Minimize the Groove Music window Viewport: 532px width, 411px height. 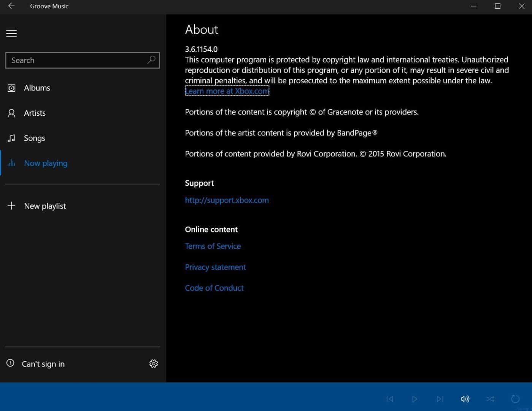point(473,6)
